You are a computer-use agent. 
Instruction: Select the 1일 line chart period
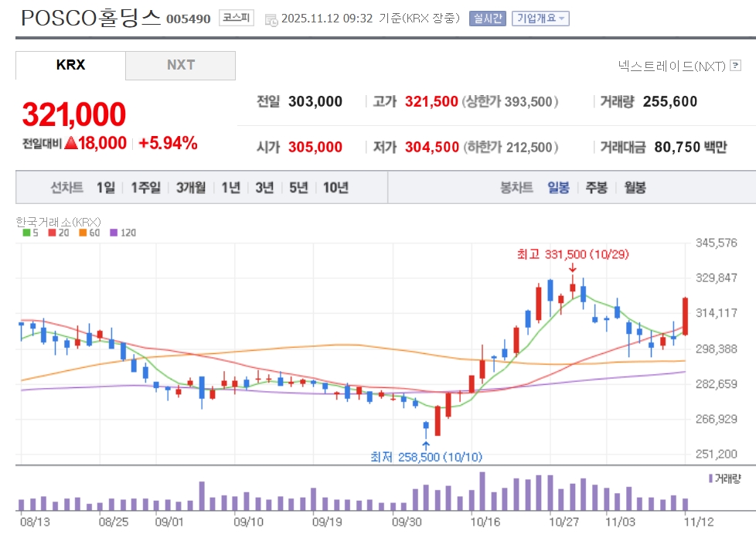click(106, 187)
